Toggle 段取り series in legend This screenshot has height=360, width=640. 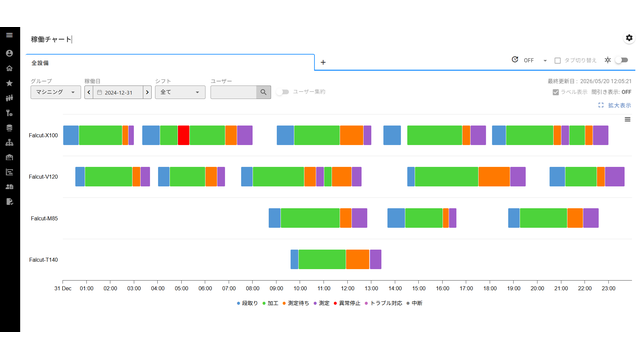pyautogui.click(x=247, y=303)
